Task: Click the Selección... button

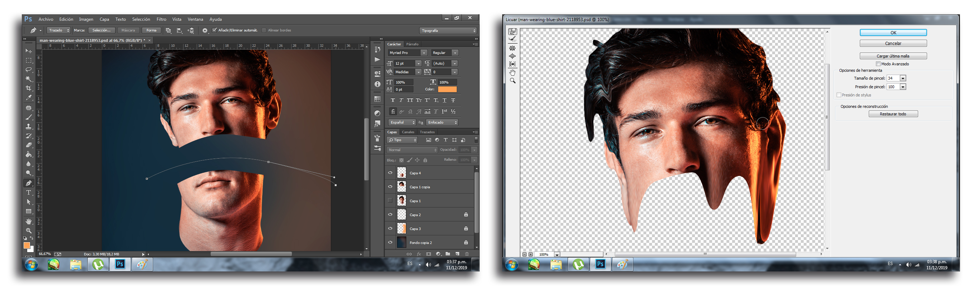Action: point(102,30)
